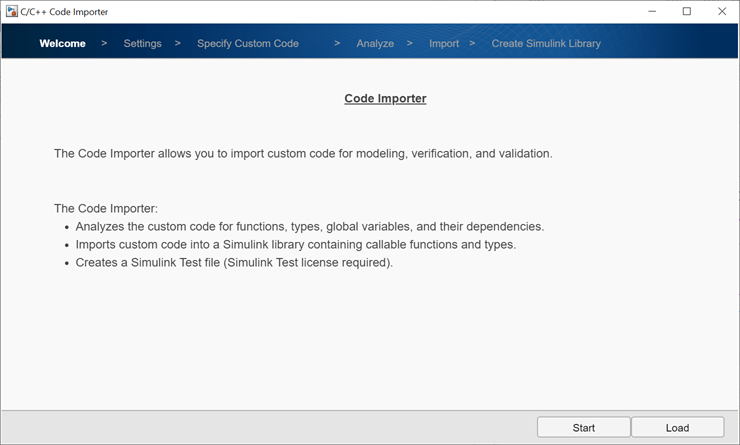Click the window title text in the title bar
The height and width of the screenshot is (445, 740).
pyautogui.click(x=64, y=12)
